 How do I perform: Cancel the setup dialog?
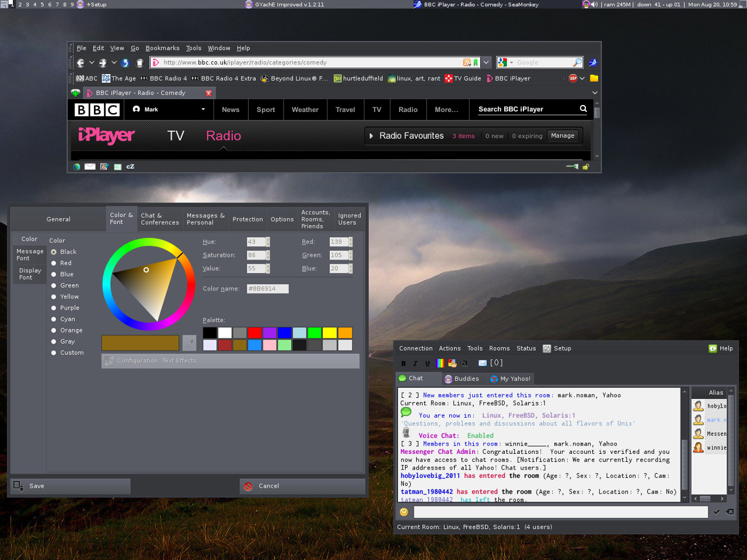click(302, 486)
